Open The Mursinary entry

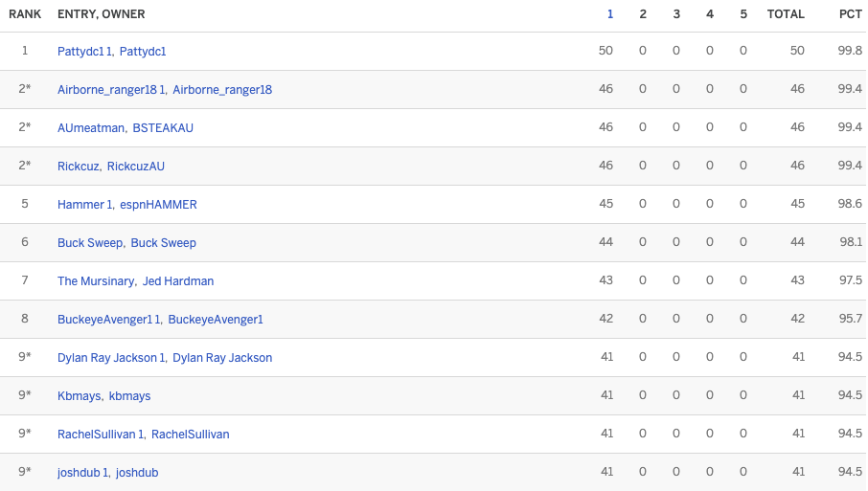point(95,281)
